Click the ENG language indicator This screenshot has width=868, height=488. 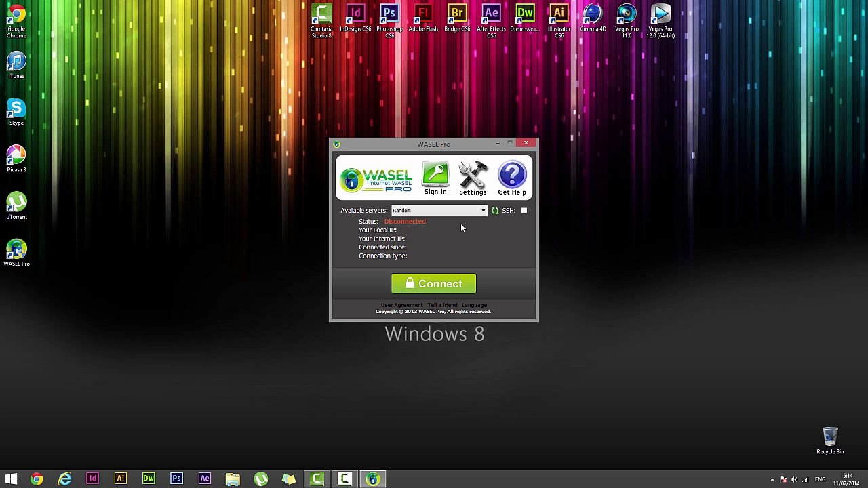pyautogui.click(x=820, y=480)
